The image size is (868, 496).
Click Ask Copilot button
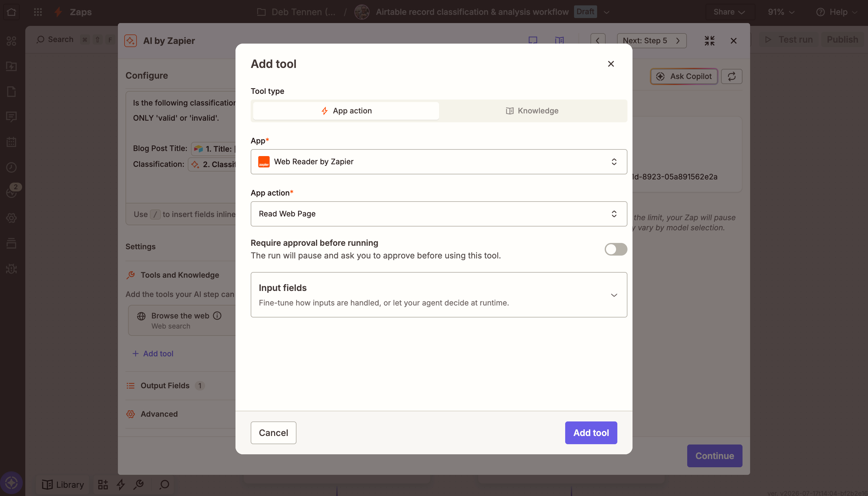(684, 76)
